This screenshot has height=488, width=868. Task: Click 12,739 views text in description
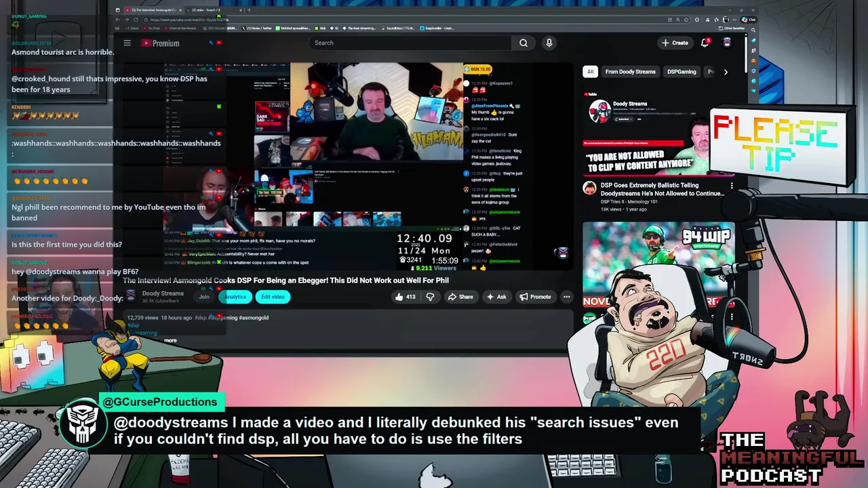(142, 318)
